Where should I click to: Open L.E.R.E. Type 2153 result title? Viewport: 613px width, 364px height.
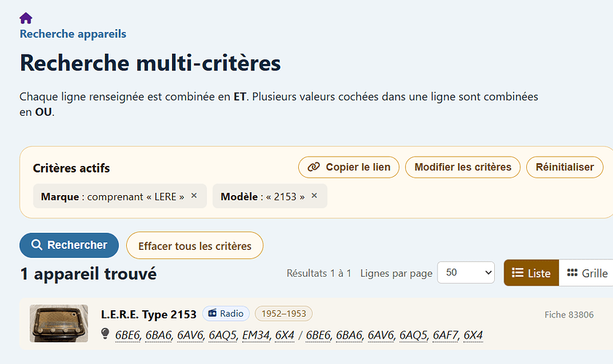(x=149, y=314)
